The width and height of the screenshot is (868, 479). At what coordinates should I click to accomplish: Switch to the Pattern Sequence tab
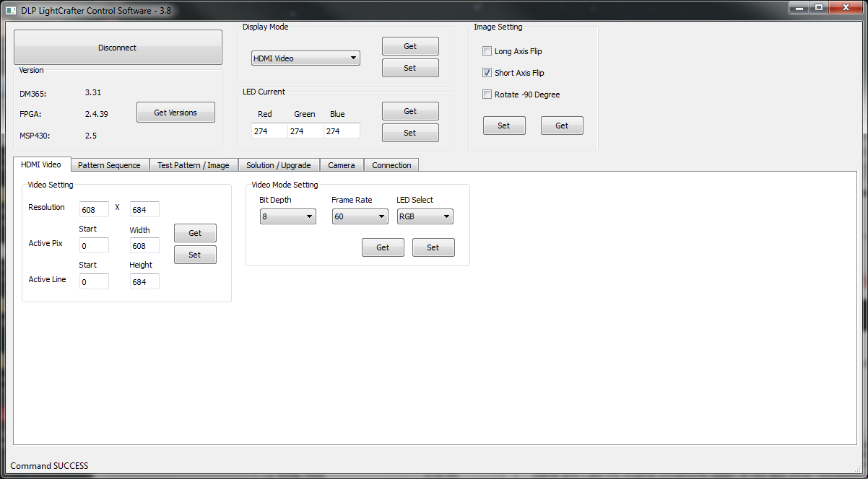[109, 165]
